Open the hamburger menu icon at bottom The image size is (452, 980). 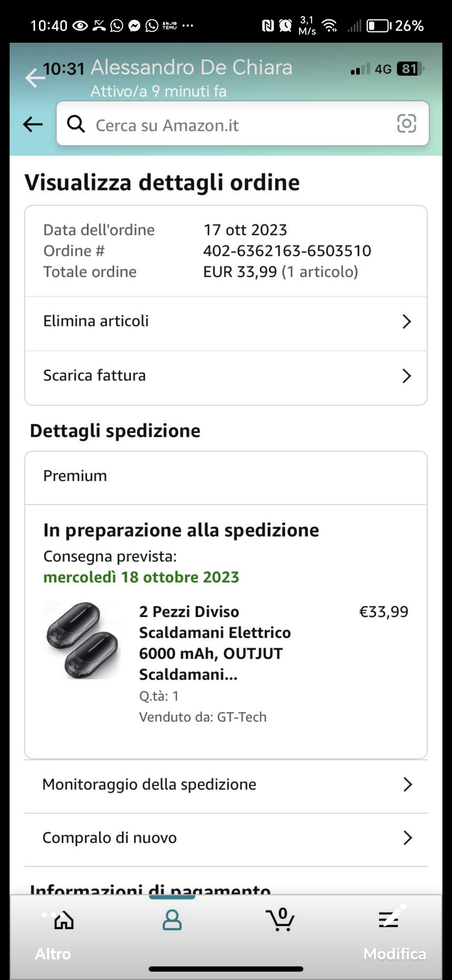point(388,920)
